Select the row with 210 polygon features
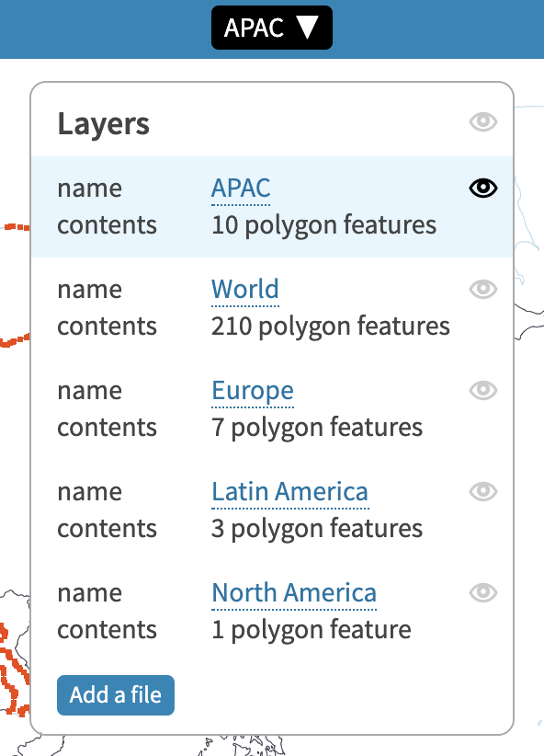Screen dimensions: 544x756 pos(272,307)
